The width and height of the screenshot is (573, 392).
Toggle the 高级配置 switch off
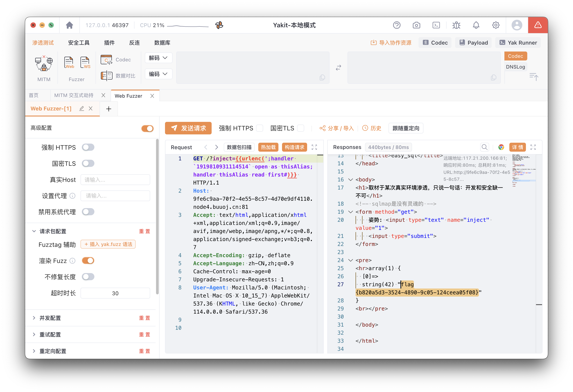tap(148, 128)
